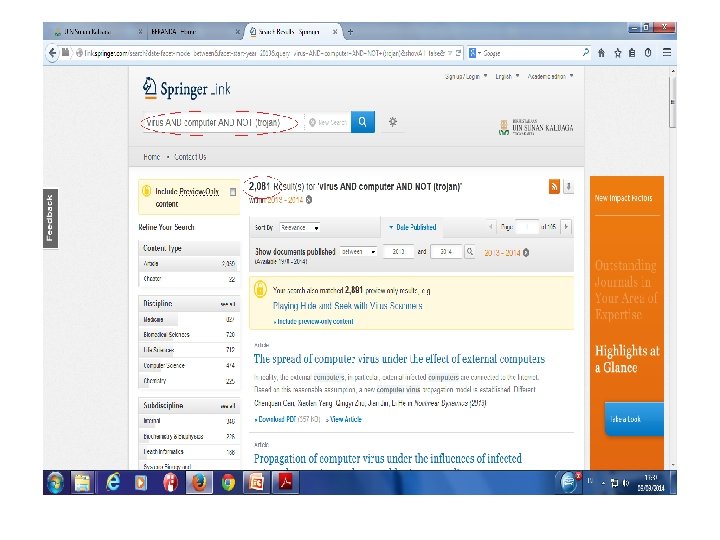
Task: Filter by Computer Science discipline
Action: pyautogui.click(x=189, y=366)
